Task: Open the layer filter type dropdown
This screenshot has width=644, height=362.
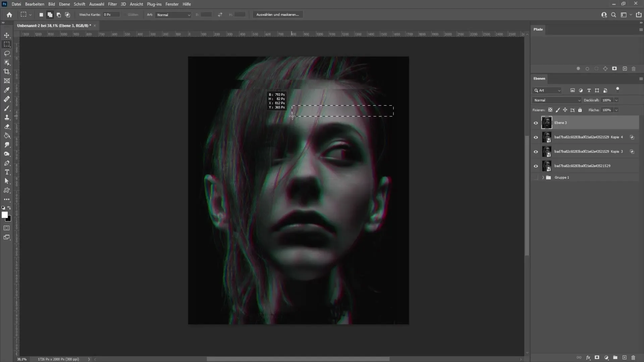Action: pyautogui.click(x=547, y=90)
